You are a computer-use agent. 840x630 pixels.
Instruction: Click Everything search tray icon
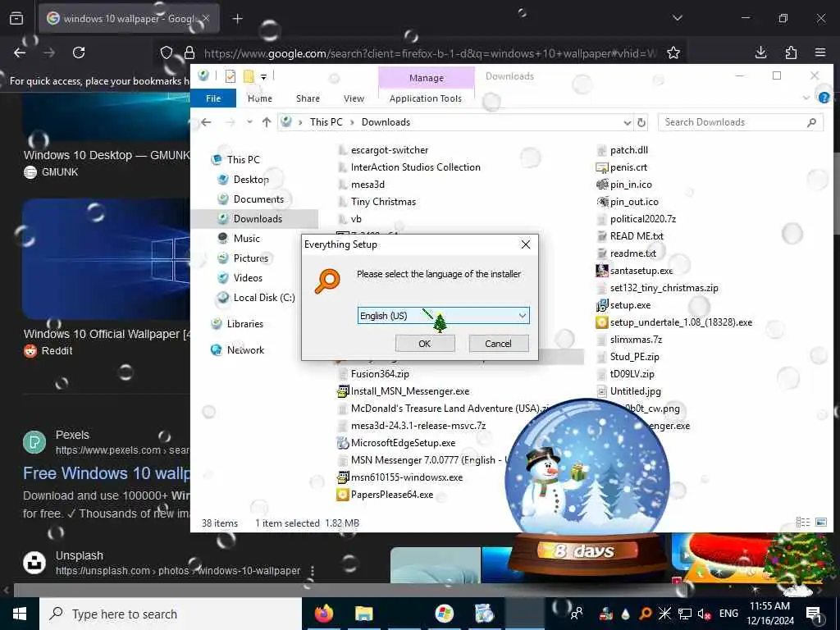point(645,614)
